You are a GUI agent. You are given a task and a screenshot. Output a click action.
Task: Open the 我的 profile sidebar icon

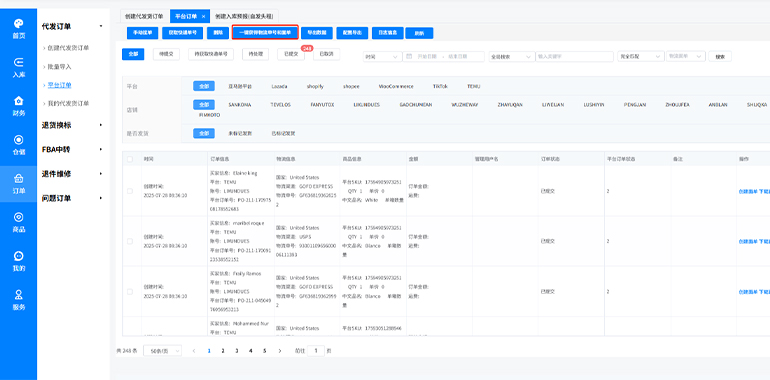click(18, 256)
